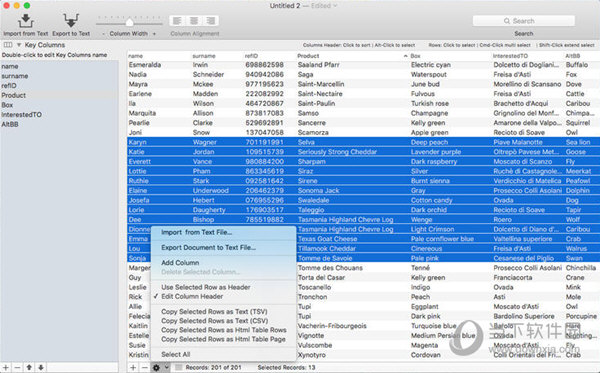Viewport: 600px width, 373px height.
Task: Choose Copy Selected Rows as Text (TSV)
Action: click(x=214, y=311)
